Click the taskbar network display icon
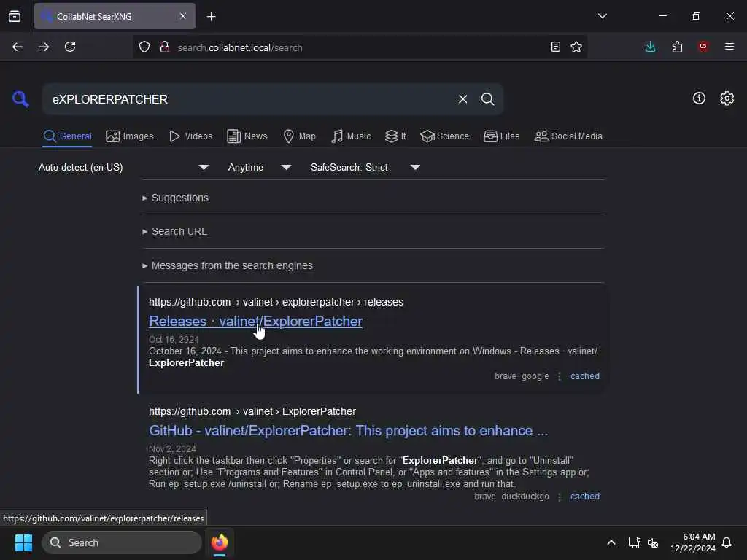 click(x=634, y=542)
